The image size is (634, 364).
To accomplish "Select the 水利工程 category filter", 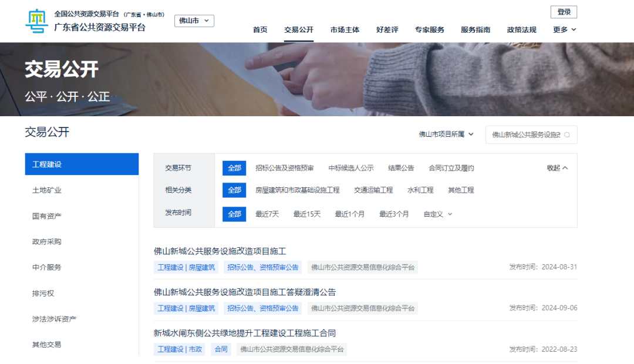I will click(x=420, y=190).
